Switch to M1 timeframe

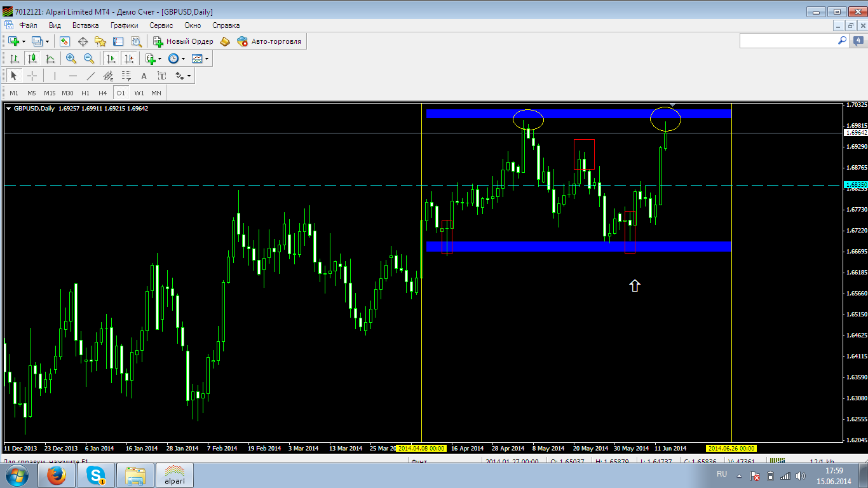click(x=14, y=93)
